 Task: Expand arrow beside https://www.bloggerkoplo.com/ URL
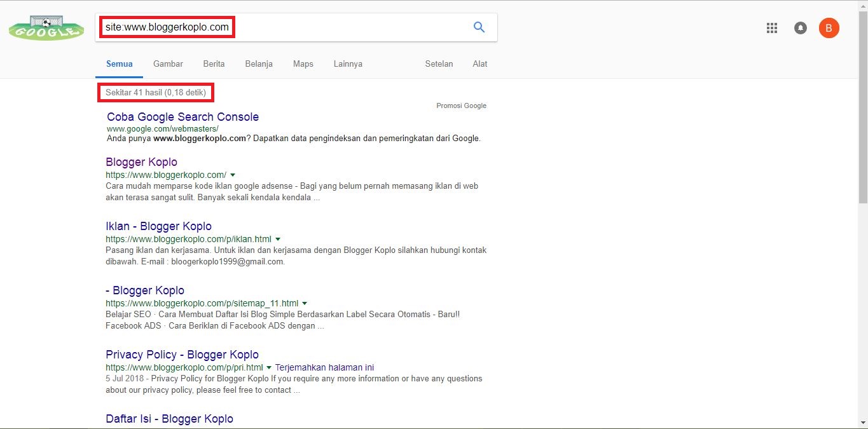click(233, 175)
